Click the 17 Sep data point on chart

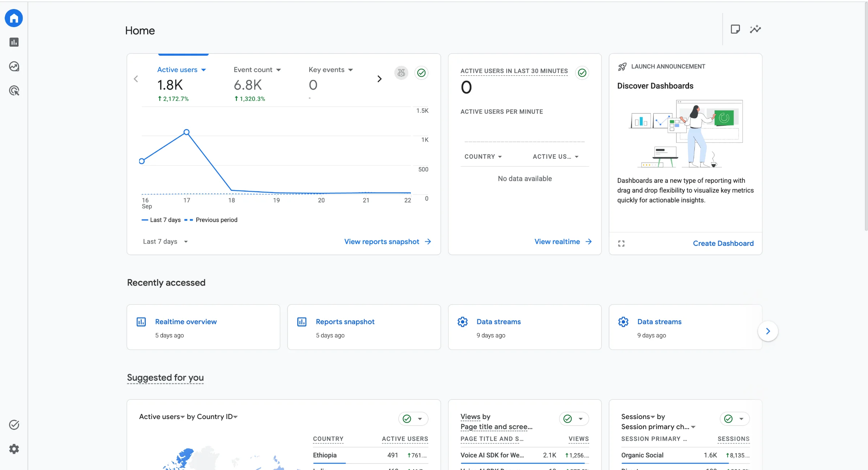click(x=187, y=132)
